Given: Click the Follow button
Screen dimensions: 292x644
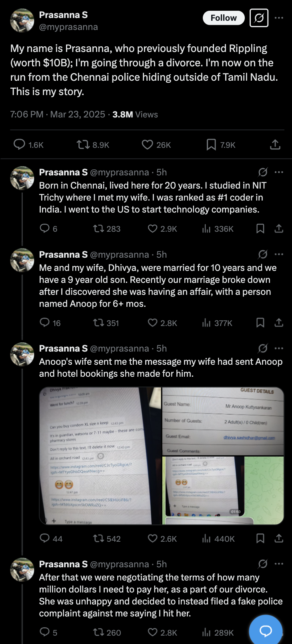Looking at the screenshot, I should coord(224,18).
